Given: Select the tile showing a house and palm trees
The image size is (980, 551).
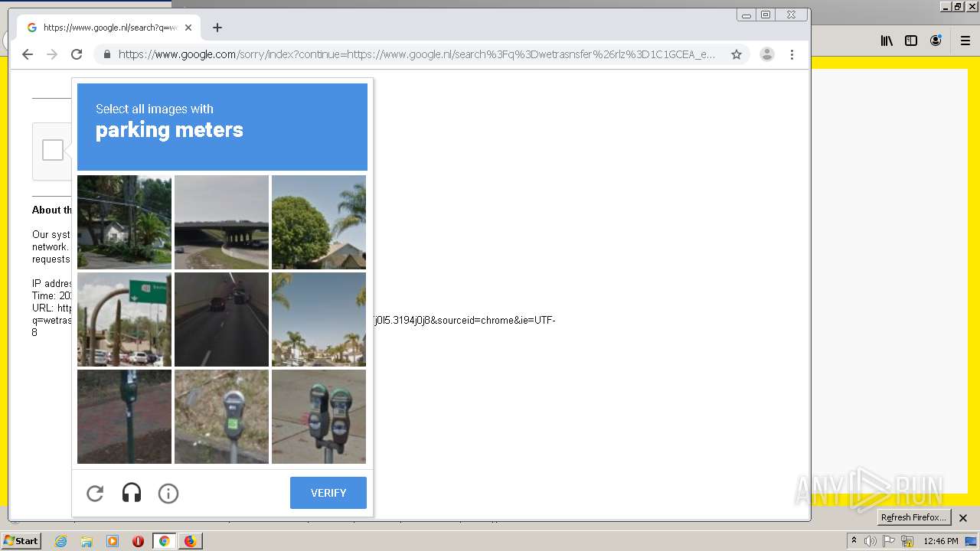Looking at the screenshot, I should pos(124,222).
